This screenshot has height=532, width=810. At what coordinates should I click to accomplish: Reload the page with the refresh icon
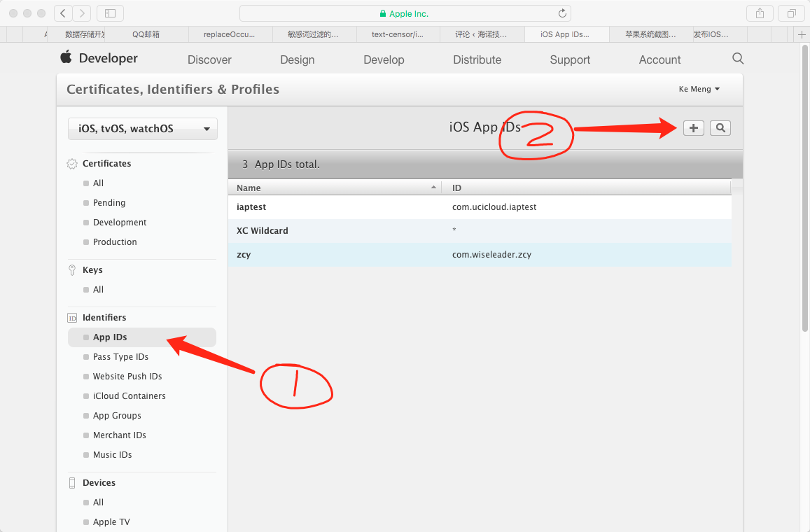(562, 13)
